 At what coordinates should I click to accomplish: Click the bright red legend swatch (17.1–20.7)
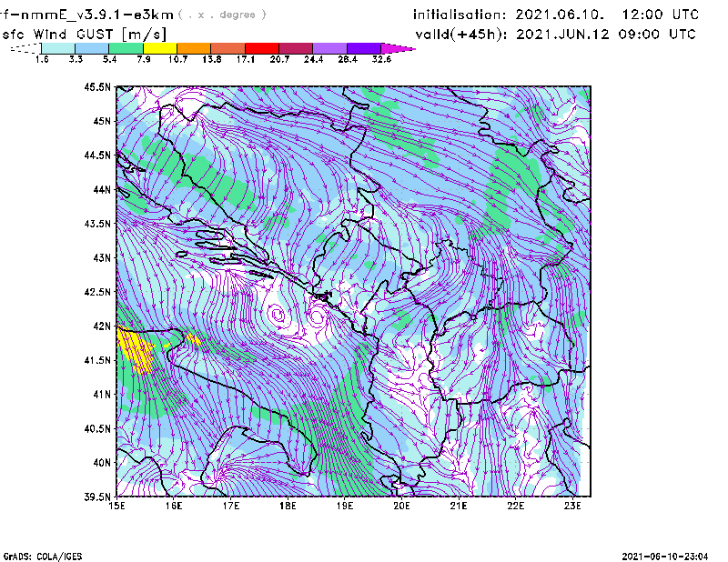coord(262,48)
